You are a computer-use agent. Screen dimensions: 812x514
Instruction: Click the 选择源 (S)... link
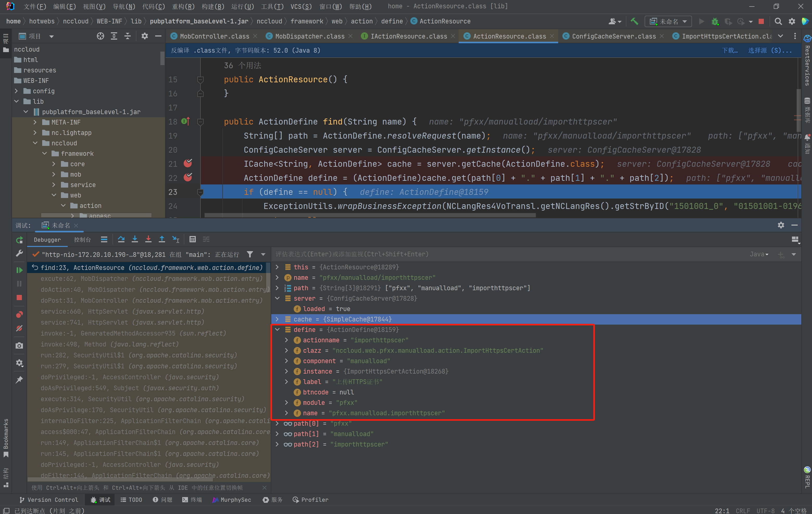(770, 50)
